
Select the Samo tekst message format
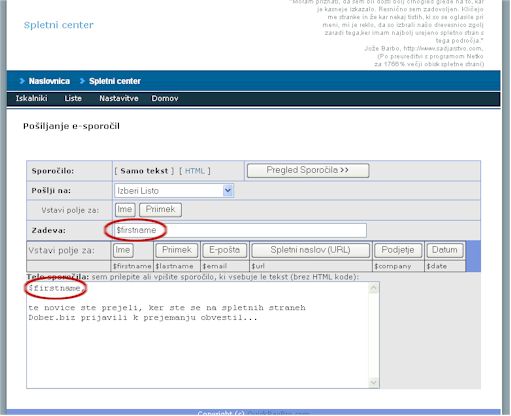click(144, 171)
